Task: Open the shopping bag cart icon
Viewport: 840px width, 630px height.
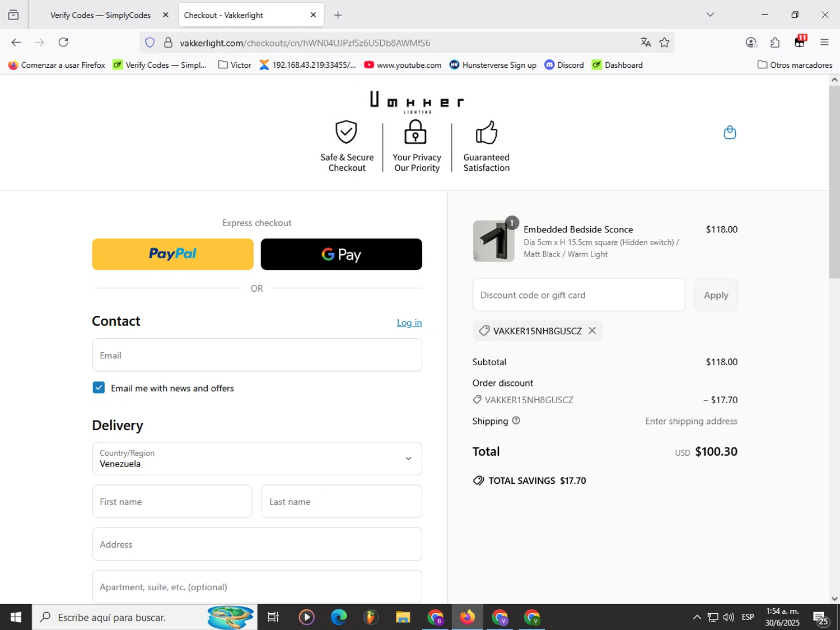Action: [730, 132]
